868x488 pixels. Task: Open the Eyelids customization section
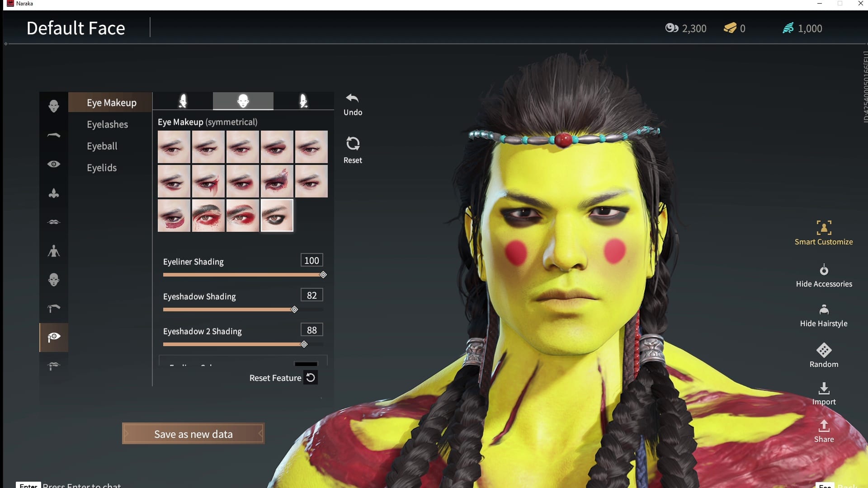click(x=101, y=168)
